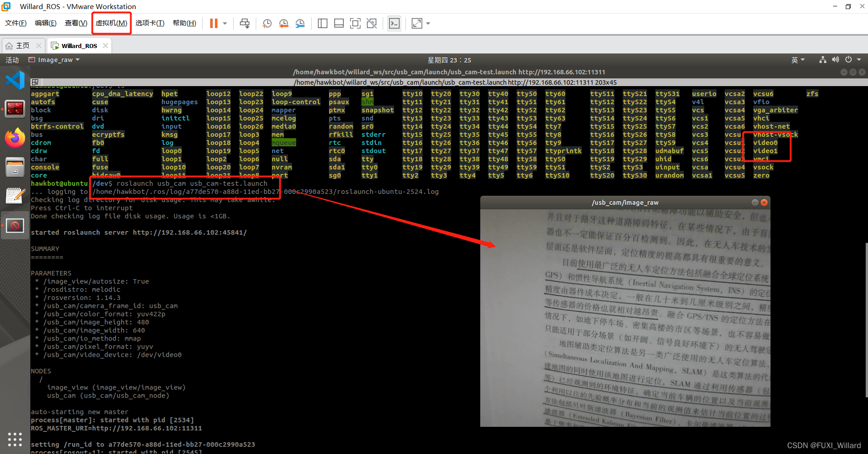Open the text editor notepad dock icon

(15, 196)
